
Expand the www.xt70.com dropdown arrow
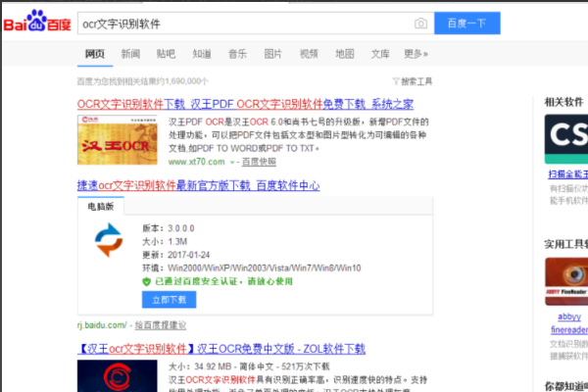[x=232, y=163]
